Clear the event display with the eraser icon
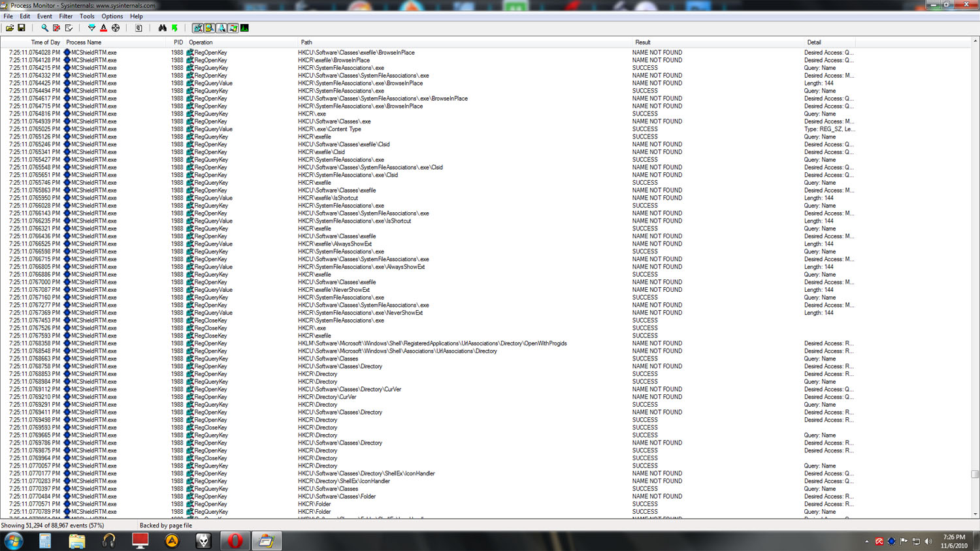 pos(69,28)
